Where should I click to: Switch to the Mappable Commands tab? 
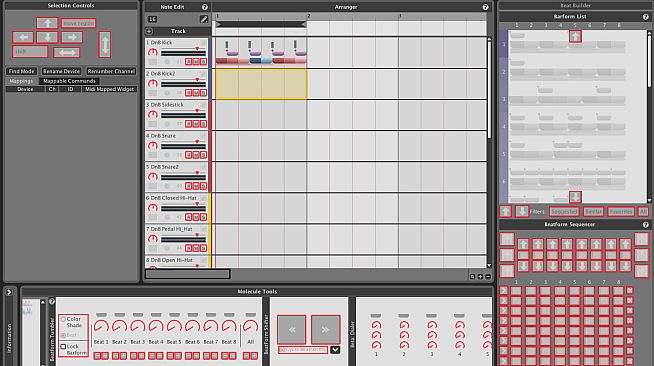pos(69,81)
